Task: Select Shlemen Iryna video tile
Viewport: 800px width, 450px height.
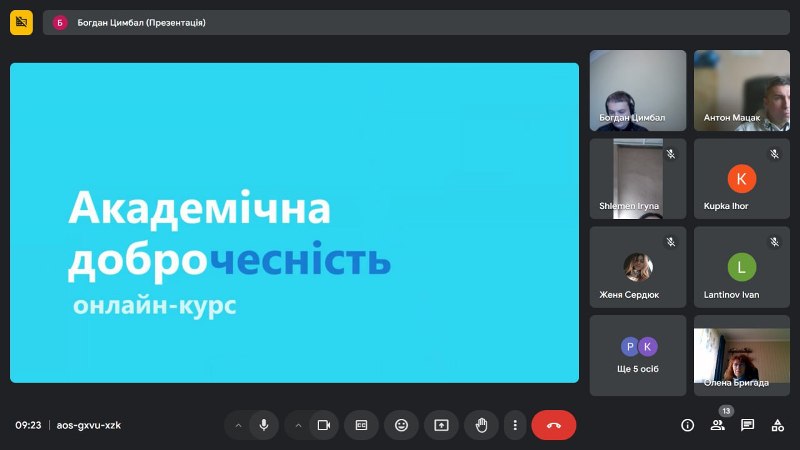Action: pos(638,179)
